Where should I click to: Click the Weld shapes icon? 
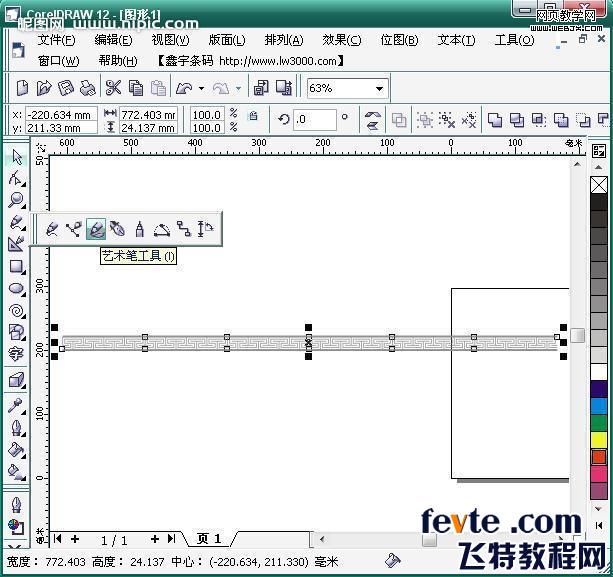(495, 120)
